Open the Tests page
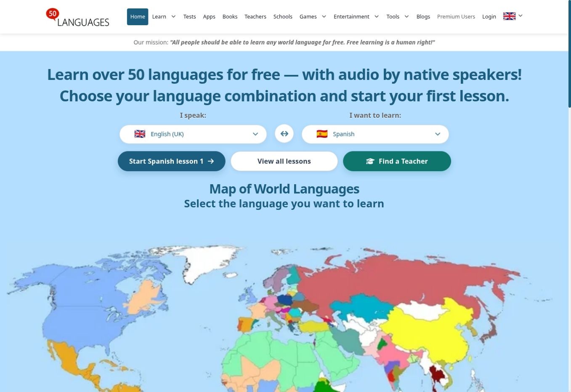Image resolution: width=571 pixels, height=392 pixels. (x=190, y=17)
